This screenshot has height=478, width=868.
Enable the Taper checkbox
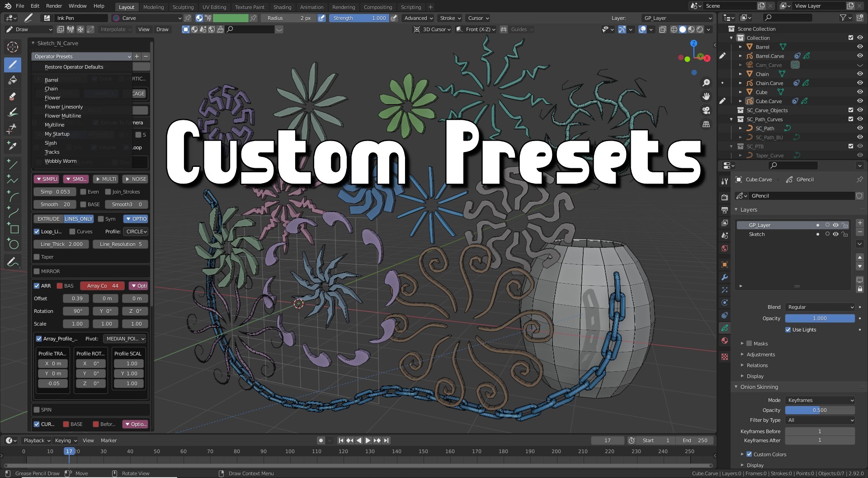37,257
